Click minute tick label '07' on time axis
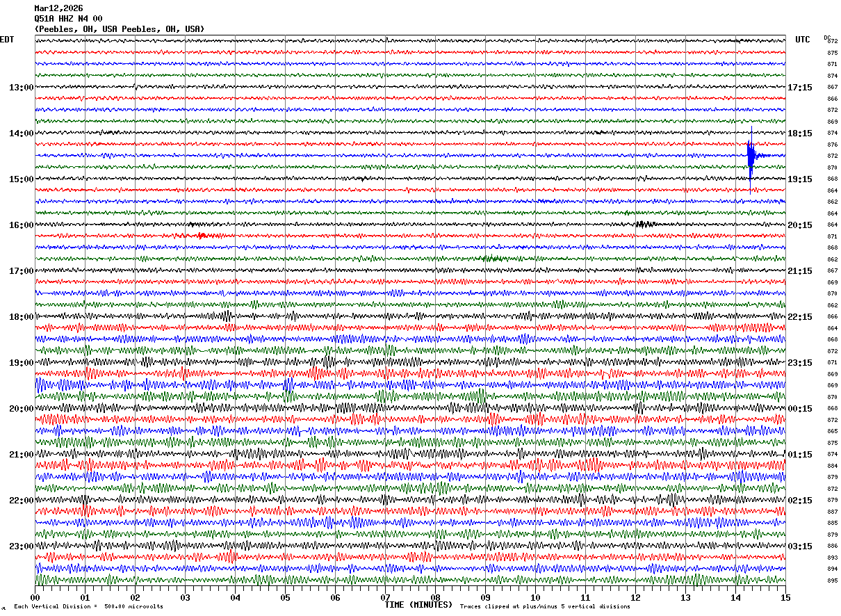This screenshot has width=841, height=616. tap(386, 598)
